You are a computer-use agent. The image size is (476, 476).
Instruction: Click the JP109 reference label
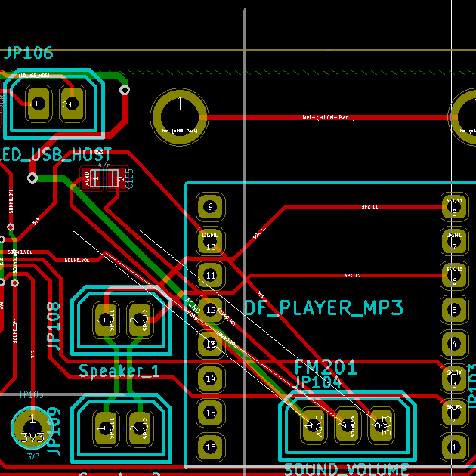pyautogui.click(x=54, y=431)
